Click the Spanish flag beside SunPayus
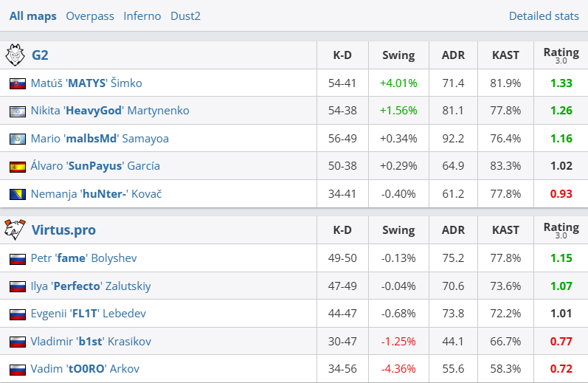 click(17, 166)
